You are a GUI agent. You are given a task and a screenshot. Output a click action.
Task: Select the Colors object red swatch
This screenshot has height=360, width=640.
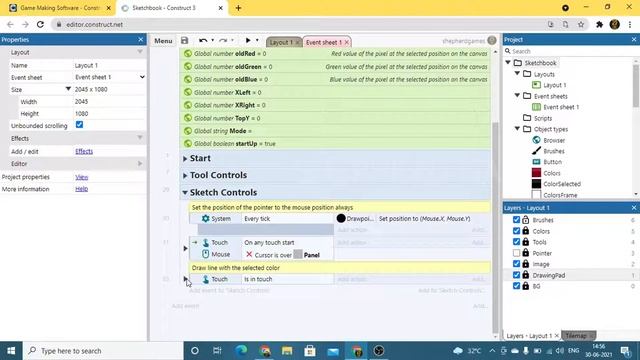click(x=536, y=173)
